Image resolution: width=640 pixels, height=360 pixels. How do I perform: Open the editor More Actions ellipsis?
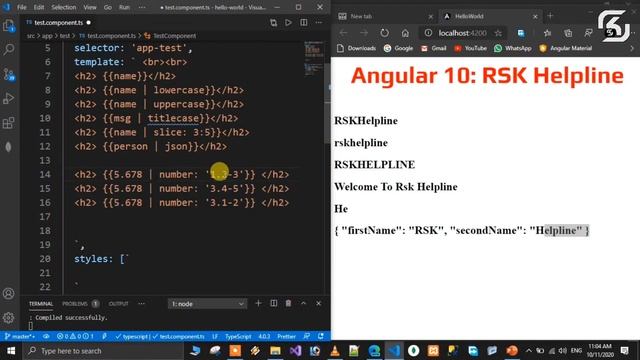[319, 23]
